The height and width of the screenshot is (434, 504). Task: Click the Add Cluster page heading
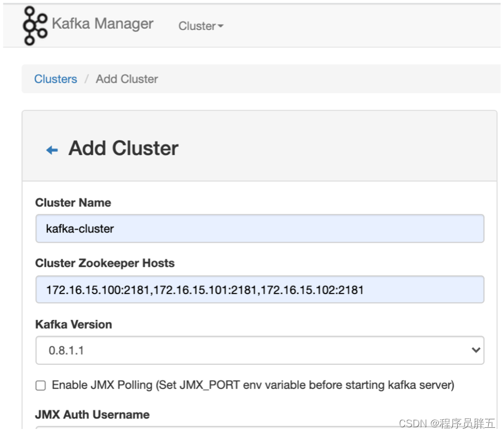click(x=123, y=148)
